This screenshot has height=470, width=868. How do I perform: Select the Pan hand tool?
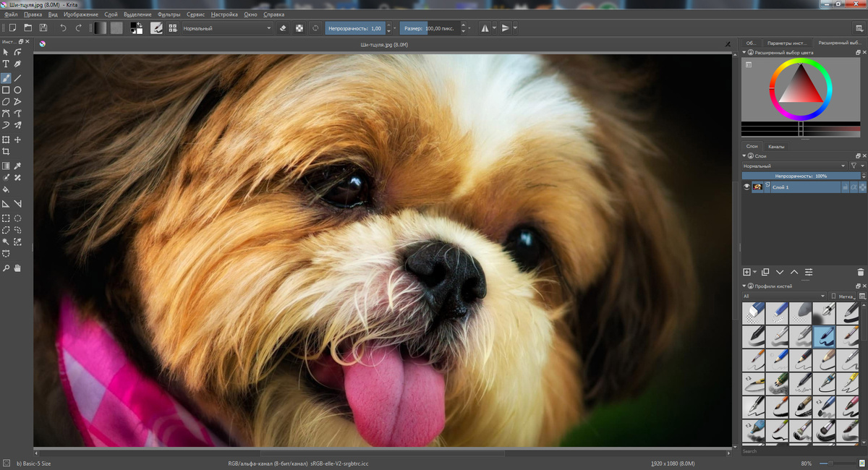pos(18,268)
